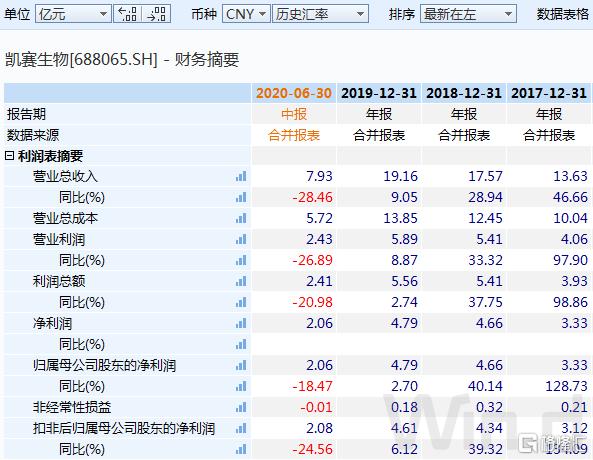Viewport: 593px width, 460px height.
Task: Open chart icon for 营业利润 row
Action: (241, 239)
